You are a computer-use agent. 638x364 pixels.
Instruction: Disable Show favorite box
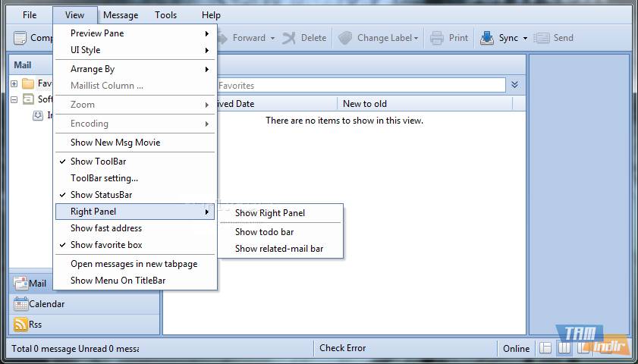[106, 245]
